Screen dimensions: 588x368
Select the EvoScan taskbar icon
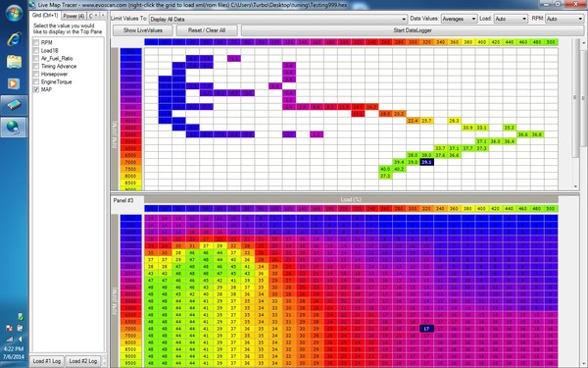(14, 105)
